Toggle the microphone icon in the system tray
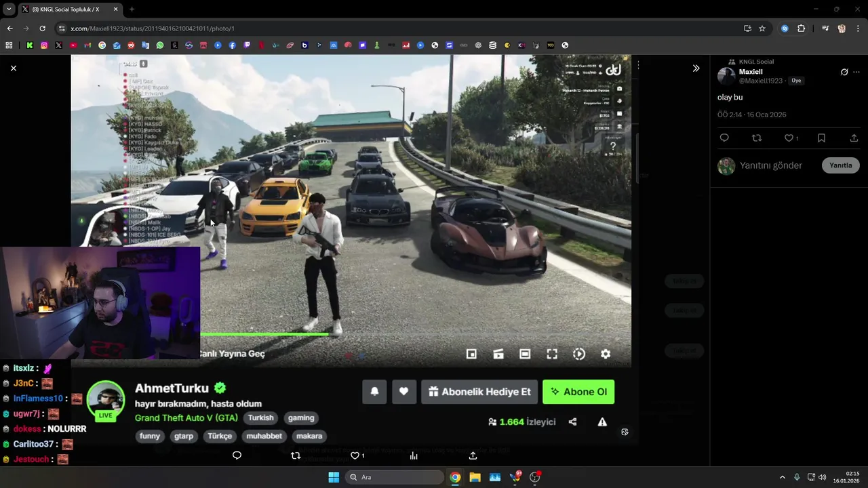 click(x=797, y=477)
